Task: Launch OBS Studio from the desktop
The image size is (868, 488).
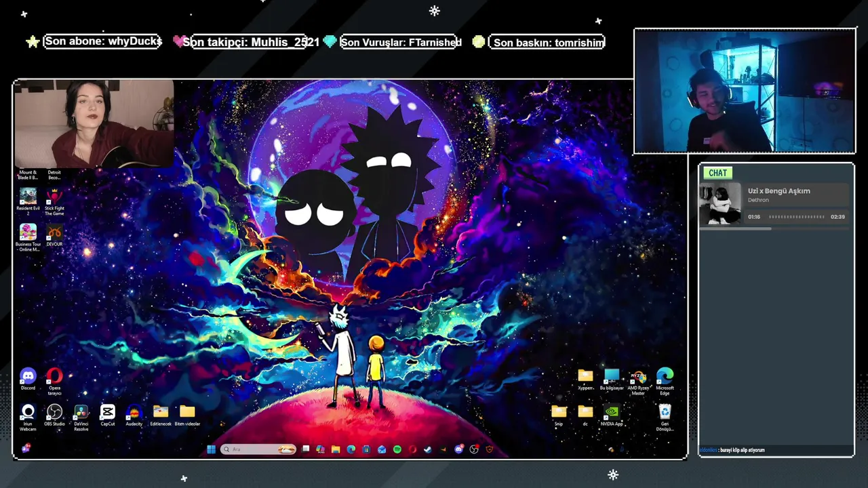Action: click(54, 415)
